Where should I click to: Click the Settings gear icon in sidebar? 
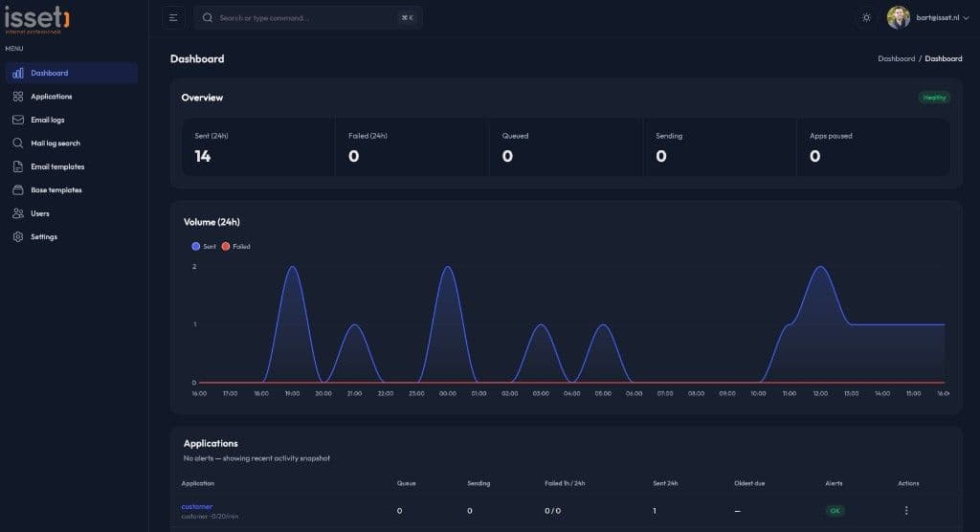(18, 237)
